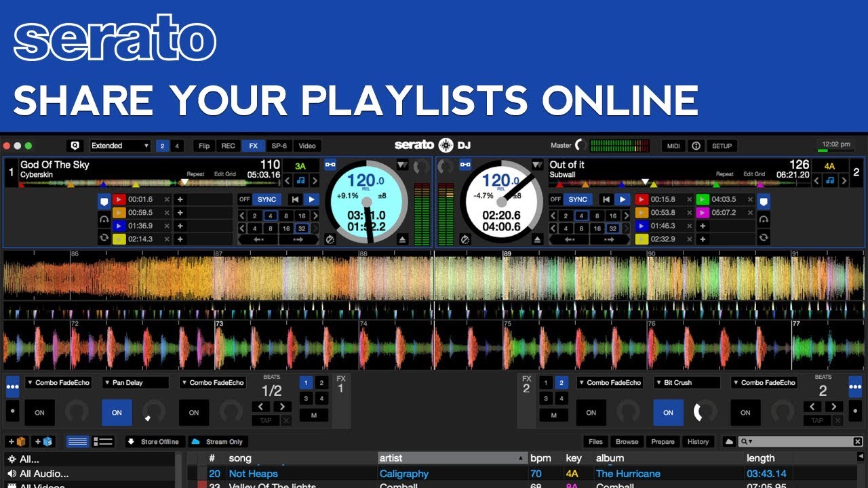The height and width of the screenshot is (488, 868).
Task: Trigger orange cue point 00:59.5 on deck 1
Action: click(x=119, y=213)
